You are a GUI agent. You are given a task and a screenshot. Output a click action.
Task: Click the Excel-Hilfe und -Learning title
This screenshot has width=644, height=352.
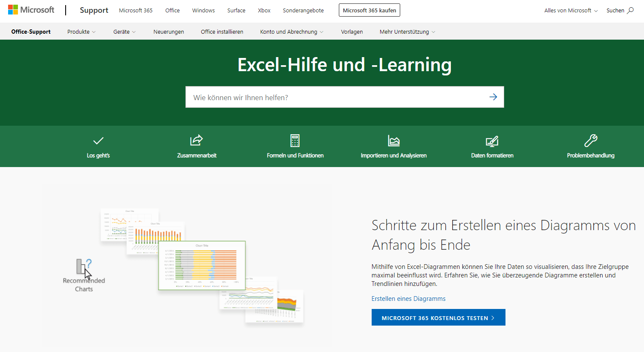344,65
